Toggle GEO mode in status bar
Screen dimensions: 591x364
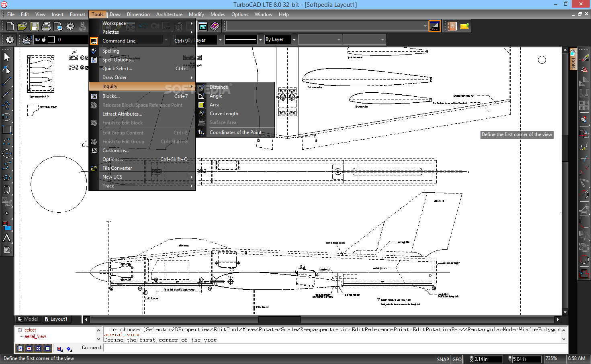click(x=457, y=359)
